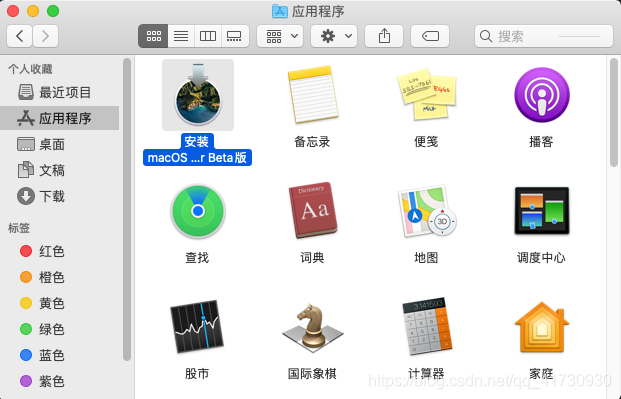Filter by the 绿色 green tag
The height and width of the screenshot is (399, 621).
(59, 329)
